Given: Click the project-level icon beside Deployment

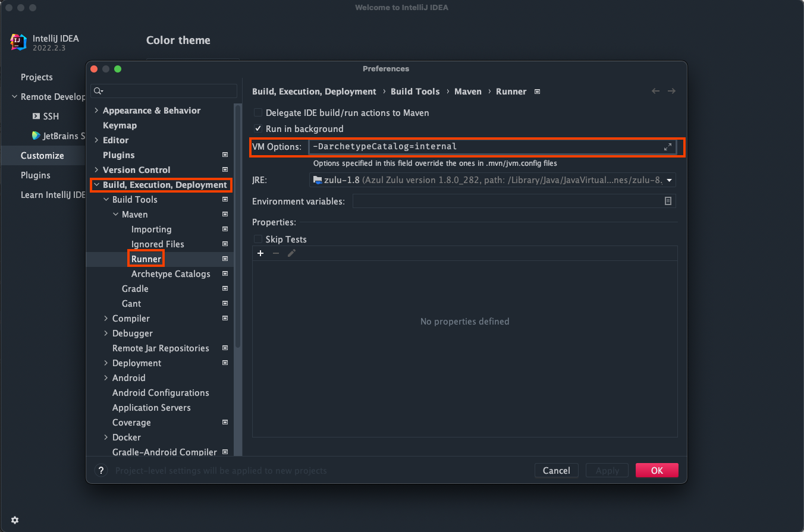Looking at the screenshot, I should click(225, 363).
